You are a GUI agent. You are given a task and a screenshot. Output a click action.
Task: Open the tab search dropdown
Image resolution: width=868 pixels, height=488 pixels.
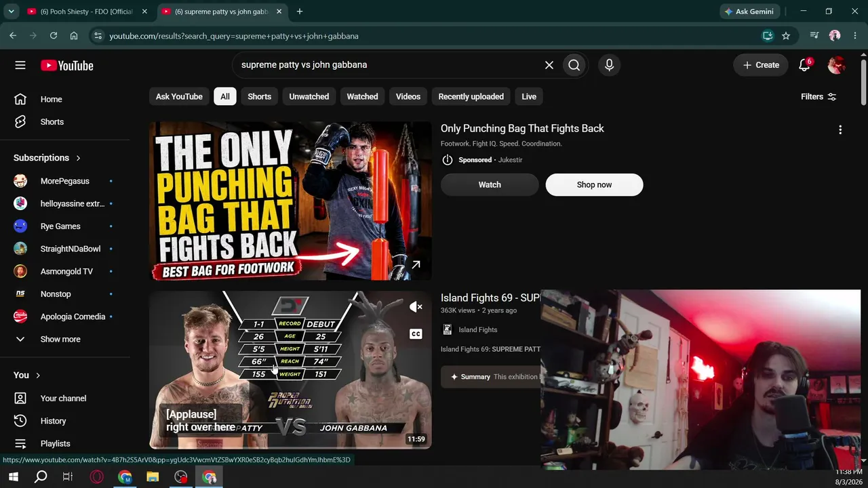pyautogui.click(x=11, y=12)
